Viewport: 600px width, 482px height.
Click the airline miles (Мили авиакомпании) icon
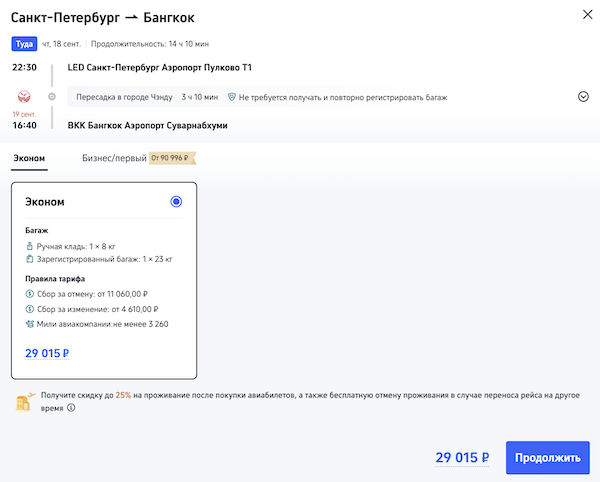pyautogui.click(x=30, y=323)
